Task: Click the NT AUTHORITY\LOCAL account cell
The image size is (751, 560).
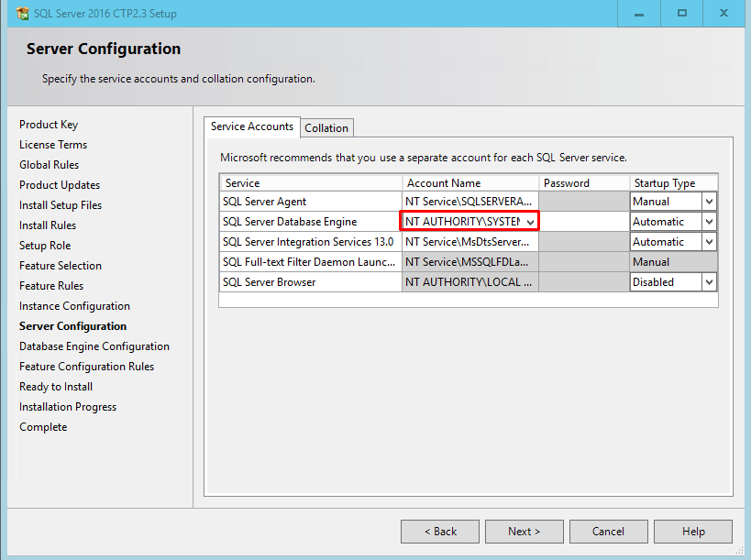Action: 469,282
